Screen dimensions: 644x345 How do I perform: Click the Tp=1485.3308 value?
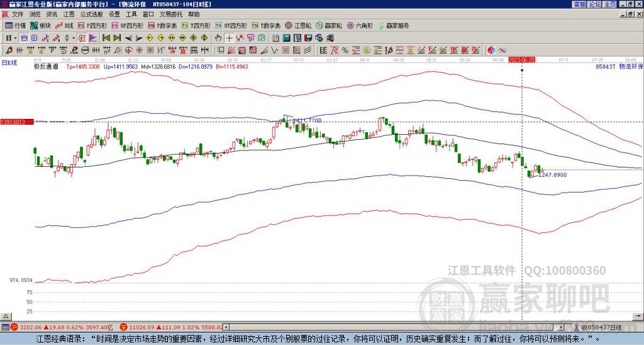83,66
